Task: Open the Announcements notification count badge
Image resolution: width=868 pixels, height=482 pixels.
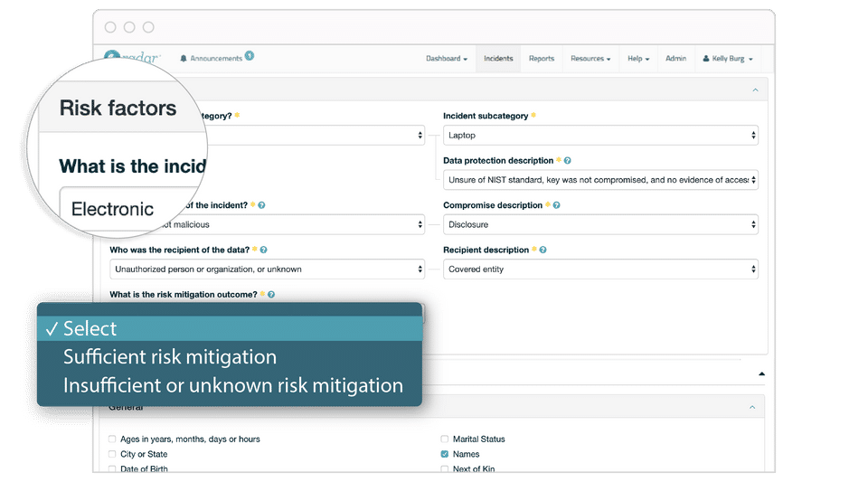Action: pyautogui.click(x=250, y=55)
